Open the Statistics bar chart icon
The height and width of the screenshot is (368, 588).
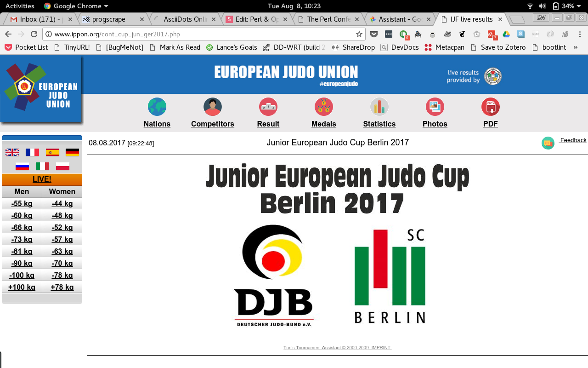(x=379, y=107)
